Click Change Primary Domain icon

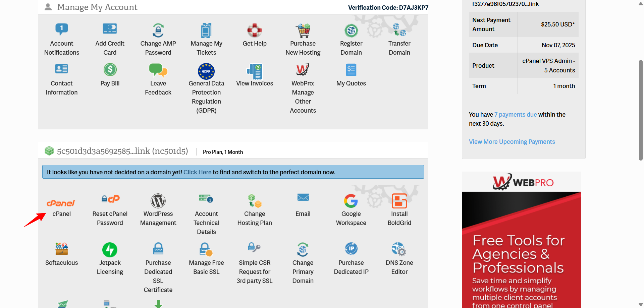pos(303,250)
